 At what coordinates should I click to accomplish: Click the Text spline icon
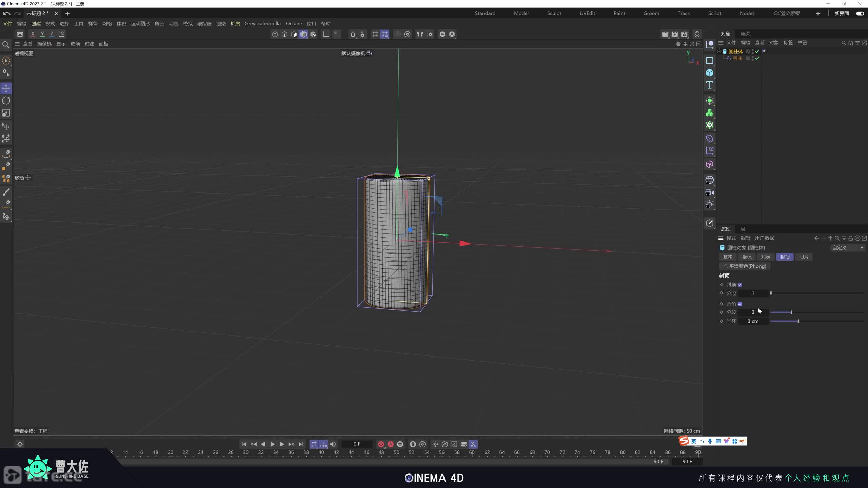(709, 85)
